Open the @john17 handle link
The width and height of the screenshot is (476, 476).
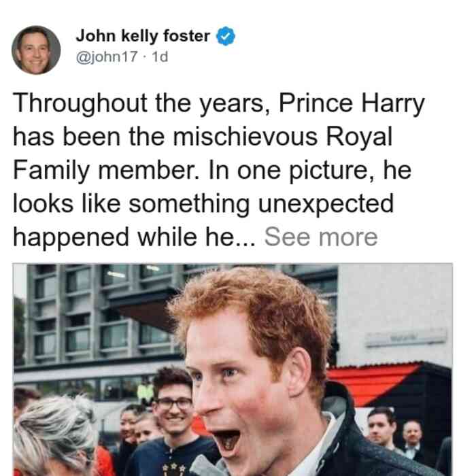point(107,56)
